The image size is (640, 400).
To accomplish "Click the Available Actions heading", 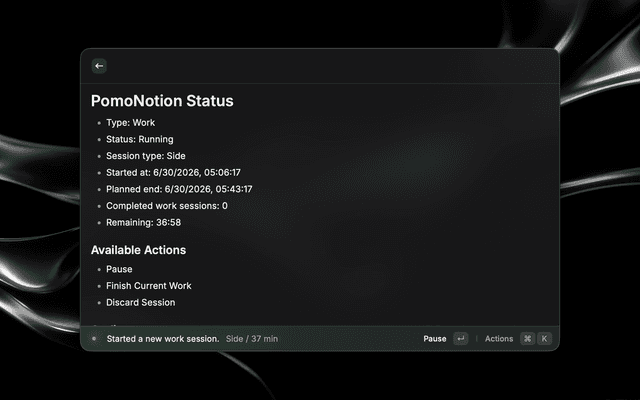I will coord(138,250).
